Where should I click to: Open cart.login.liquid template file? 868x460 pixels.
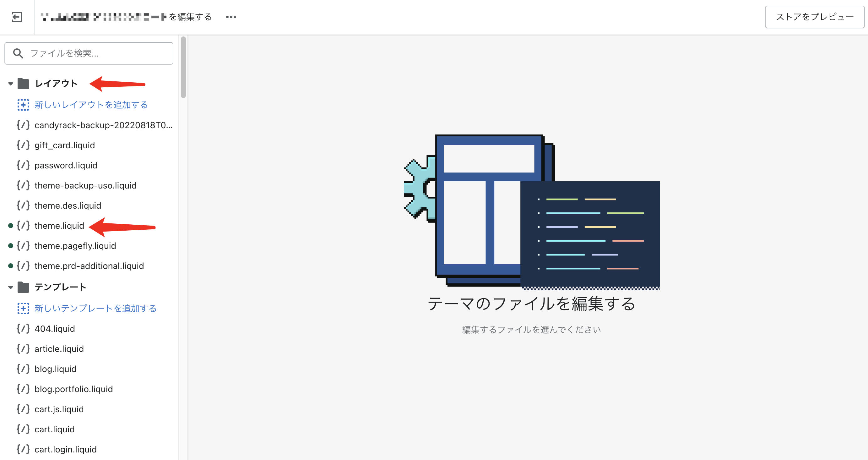65,450
